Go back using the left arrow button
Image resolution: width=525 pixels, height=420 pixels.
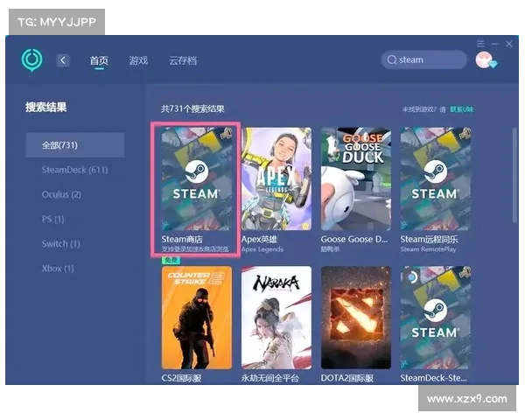click(63, 60)
